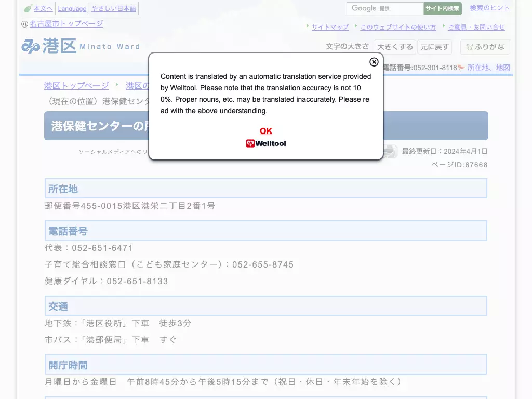This screenshot has height=399, width=532.
Task: Click the 代表:052-651-6471 phone line
Action: point(88,248)
